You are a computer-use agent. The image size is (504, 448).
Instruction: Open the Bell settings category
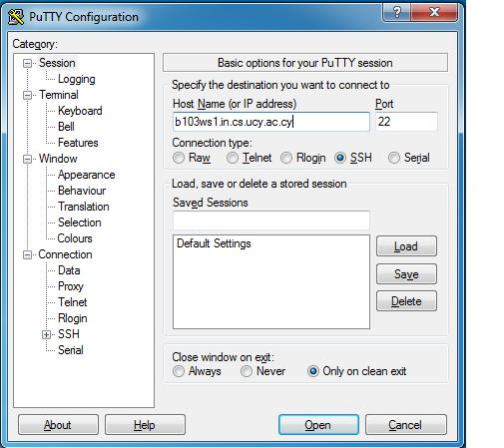click(66, 127)
